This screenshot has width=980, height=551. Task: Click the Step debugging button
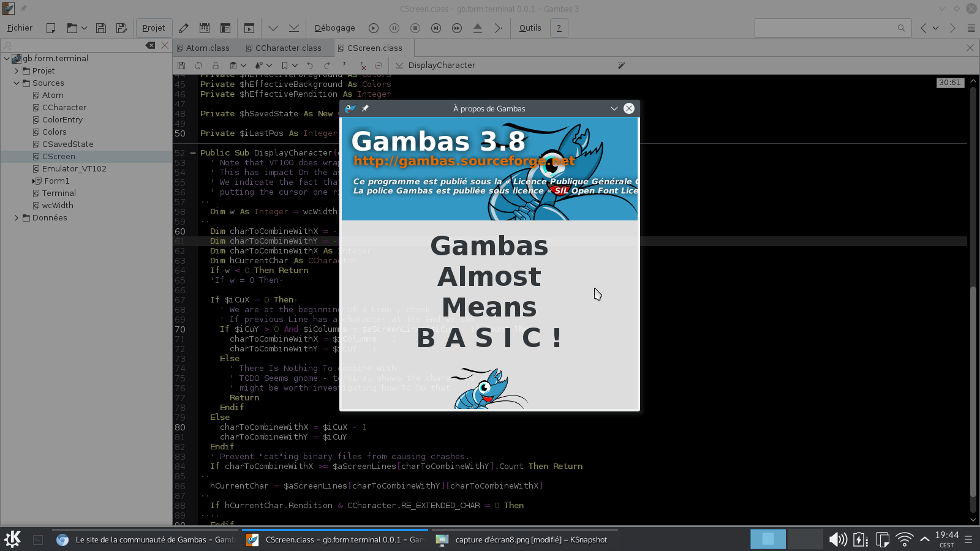pos(436,28)
